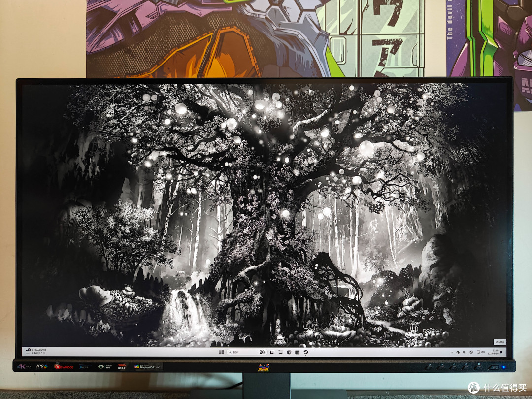Open network settings from the tray
Image resolution: width=532 pixels, height=399 pixels.
pyautogui.click(x=478, y=352)
